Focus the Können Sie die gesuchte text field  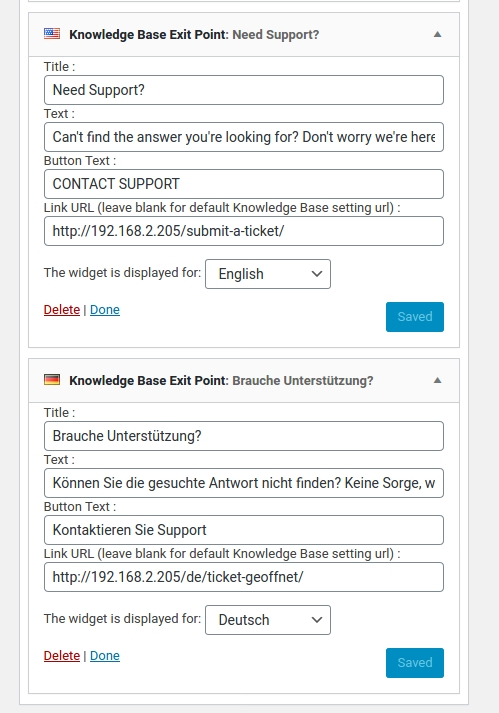[244, 483]
